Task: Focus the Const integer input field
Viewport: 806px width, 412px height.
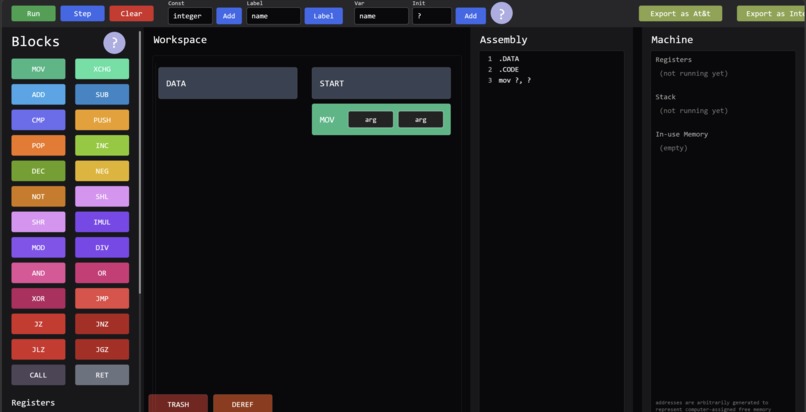Action: (x=190, y=16)
